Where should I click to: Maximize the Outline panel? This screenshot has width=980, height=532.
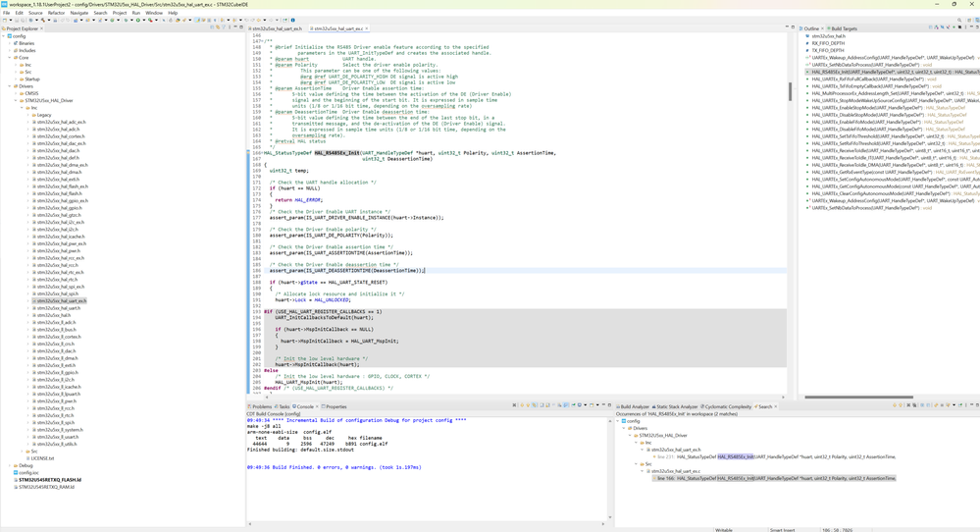(x=977, y=27)
